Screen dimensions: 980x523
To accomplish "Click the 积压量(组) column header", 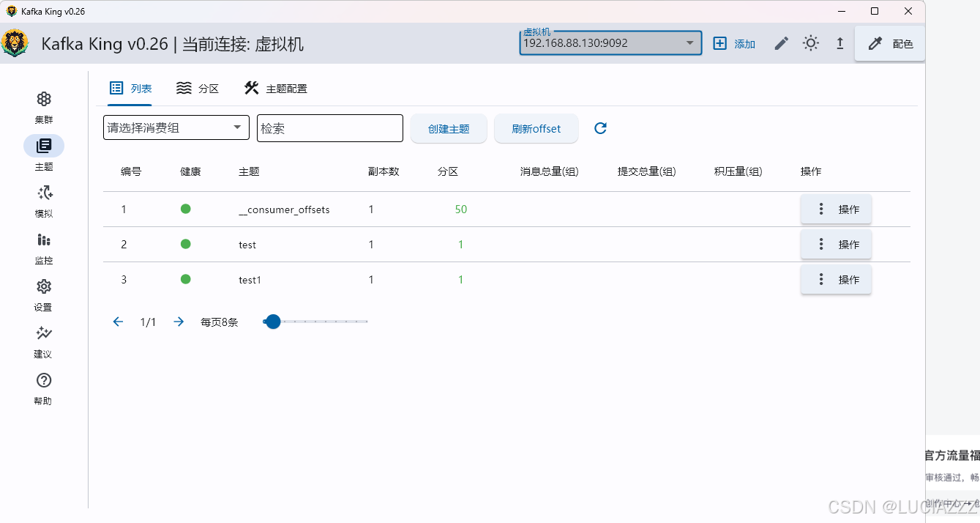I will coord(738,171).
